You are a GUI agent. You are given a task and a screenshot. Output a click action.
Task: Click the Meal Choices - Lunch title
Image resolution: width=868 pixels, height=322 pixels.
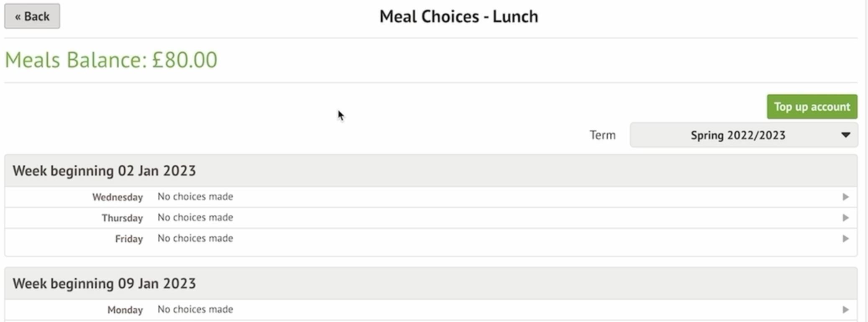(x=459, y=17)
